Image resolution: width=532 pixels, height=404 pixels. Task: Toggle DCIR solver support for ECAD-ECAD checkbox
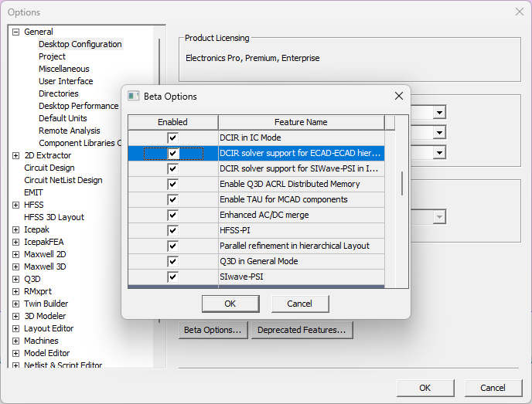tap(172, 153)
